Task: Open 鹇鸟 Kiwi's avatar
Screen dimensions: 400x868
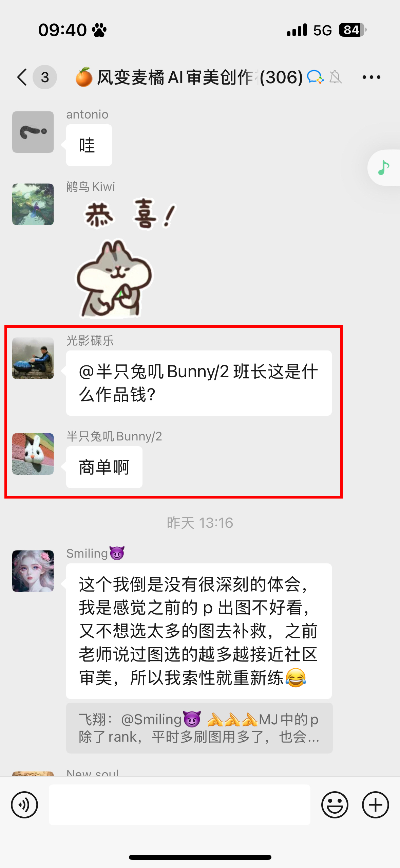Action: (33, 204)
